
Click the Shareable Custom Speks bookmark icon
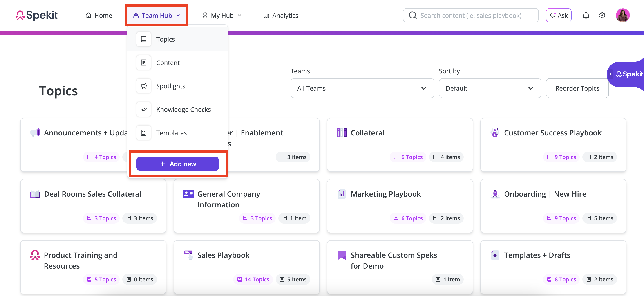click(342, 255)
